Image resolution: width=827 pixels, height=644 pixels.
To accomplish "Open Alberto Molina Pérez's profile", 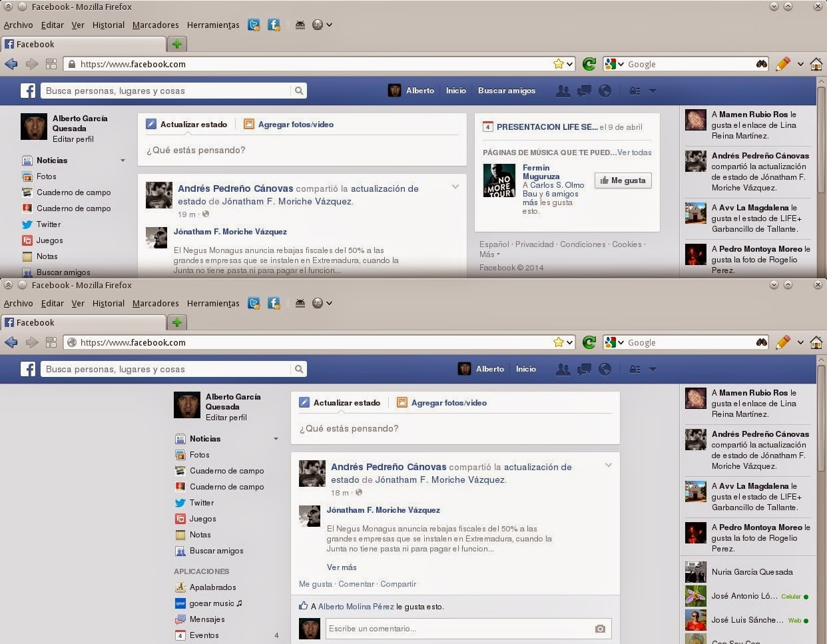I will (x=356, y=607).
